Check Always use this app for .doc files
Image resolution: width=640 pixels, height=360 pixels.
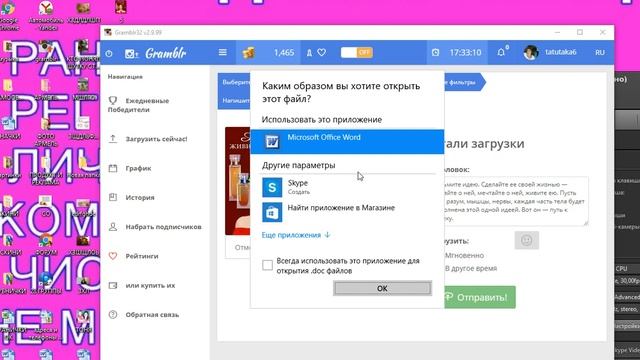coord(267,265)
